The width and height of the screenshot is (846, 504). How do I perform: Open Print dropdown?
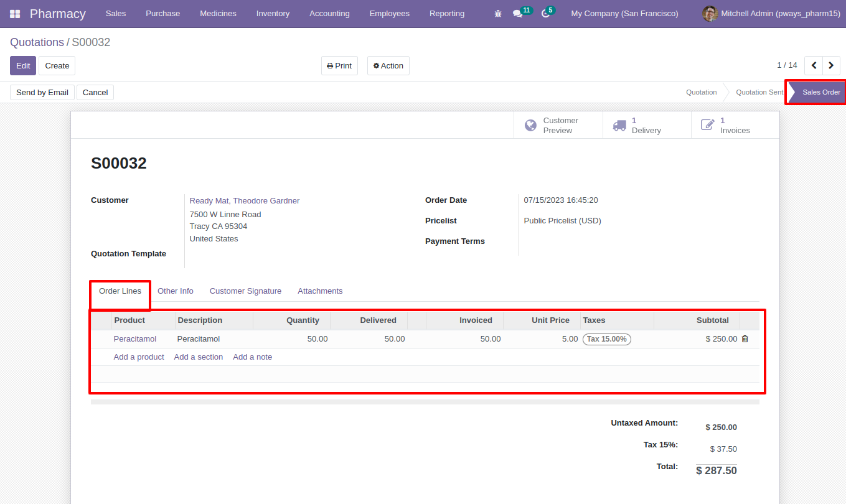[x=339, y=66]
